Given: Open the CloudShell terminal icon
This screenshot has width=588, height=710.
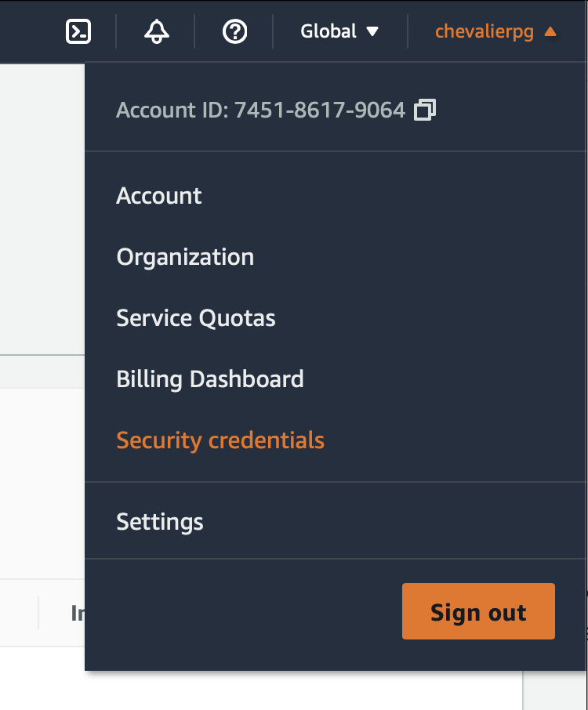Looking at the screenshot, I should [x=78, y=31].
